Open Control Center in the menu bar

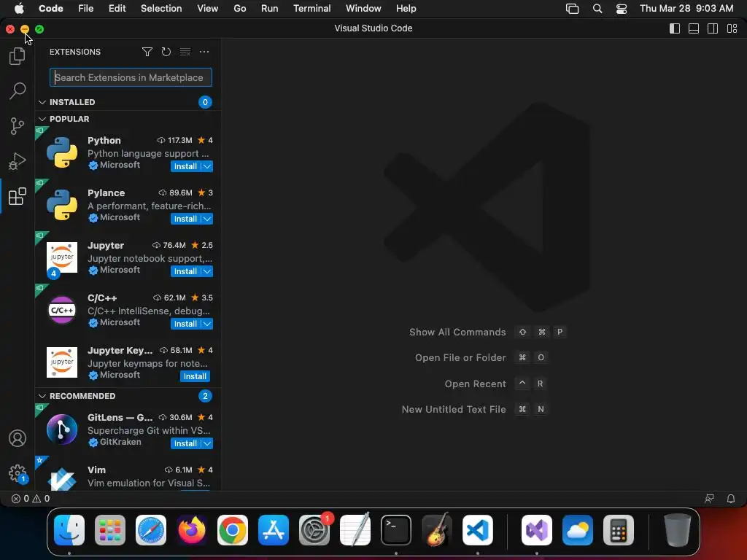622,9
